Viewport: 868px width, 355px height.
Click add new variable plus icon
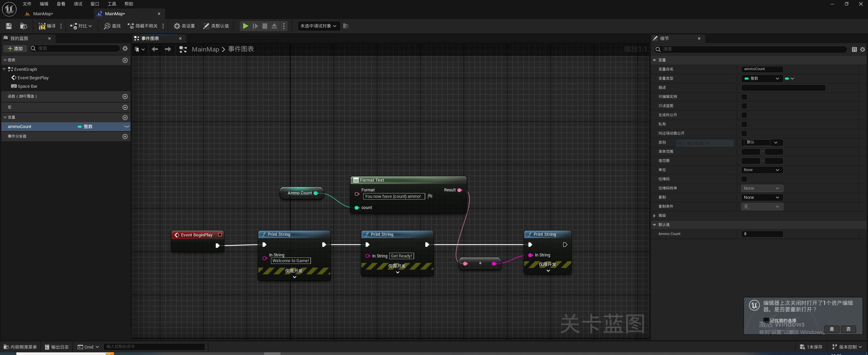pyautogui.click(x=125, y=118)
